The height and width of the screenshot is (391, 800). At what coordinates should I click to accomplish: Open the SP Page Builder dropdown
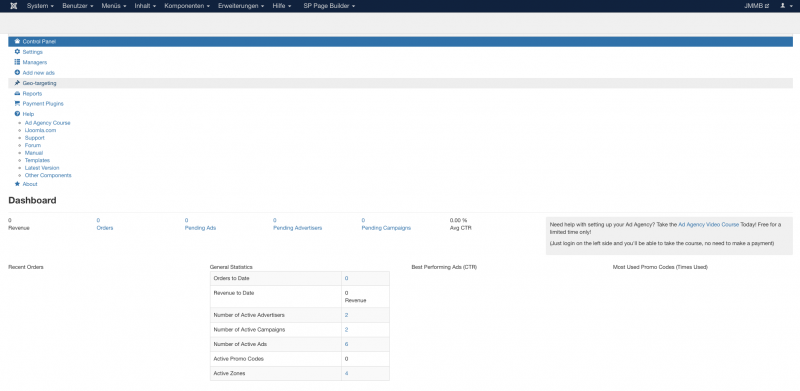coord(329,6)
